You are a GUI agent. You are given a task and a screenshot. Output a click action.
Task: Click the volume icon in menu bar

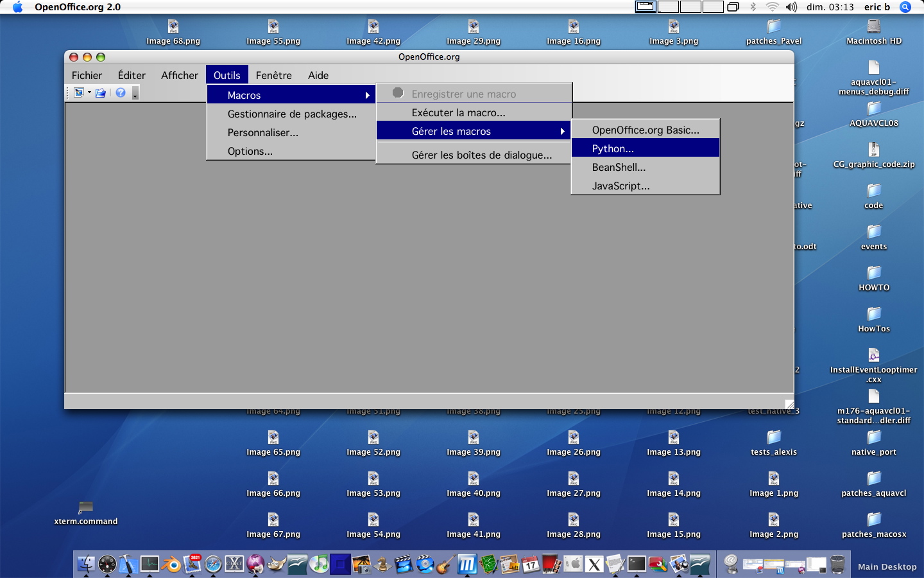[792, 7]
